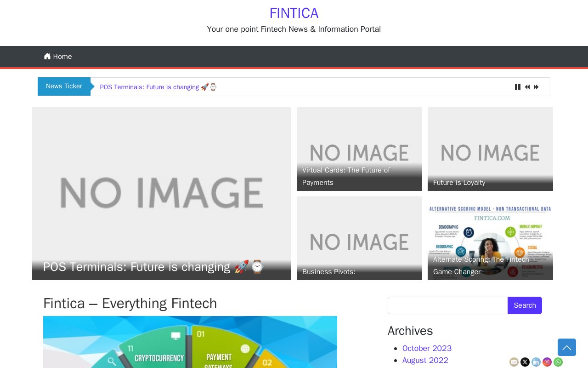Click the Email follow icon
Image resolution: width=588 pixels, height=368 pixels.
point(514,362)
